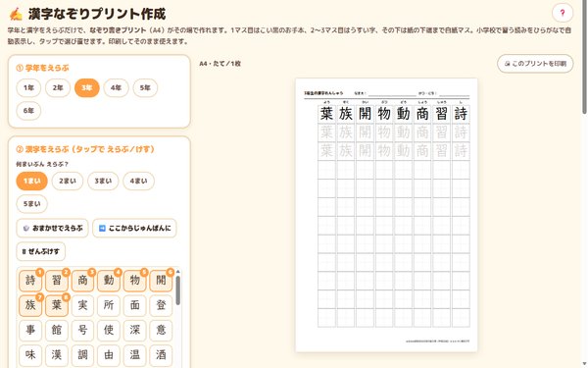
Task: Deselect kanji 動 tile numbered 4
Action: pyautogui.click(x=109, y=280)
